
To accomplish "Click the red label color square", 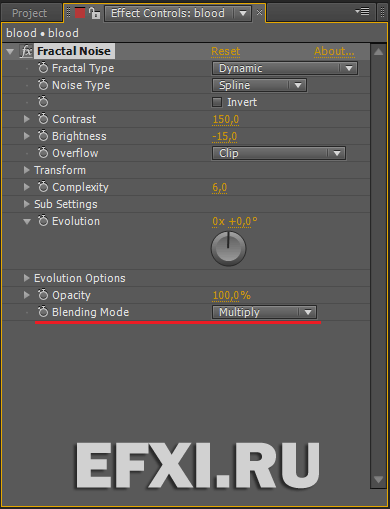I will [80, 13].
